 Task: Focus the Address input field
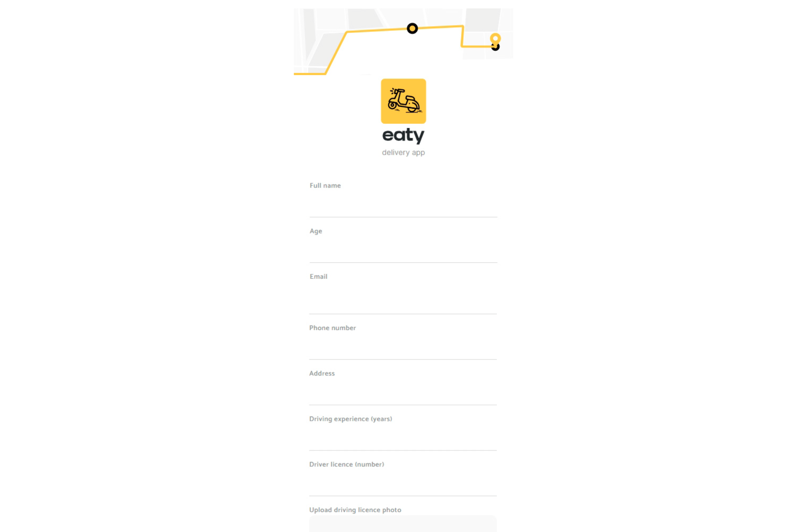403,393
